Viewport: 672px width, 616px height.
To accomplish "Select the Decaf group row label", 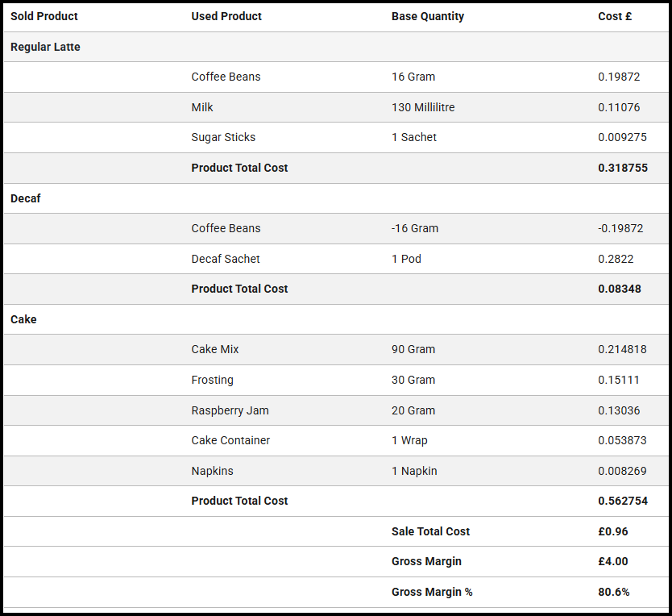I will pos(26,198).
